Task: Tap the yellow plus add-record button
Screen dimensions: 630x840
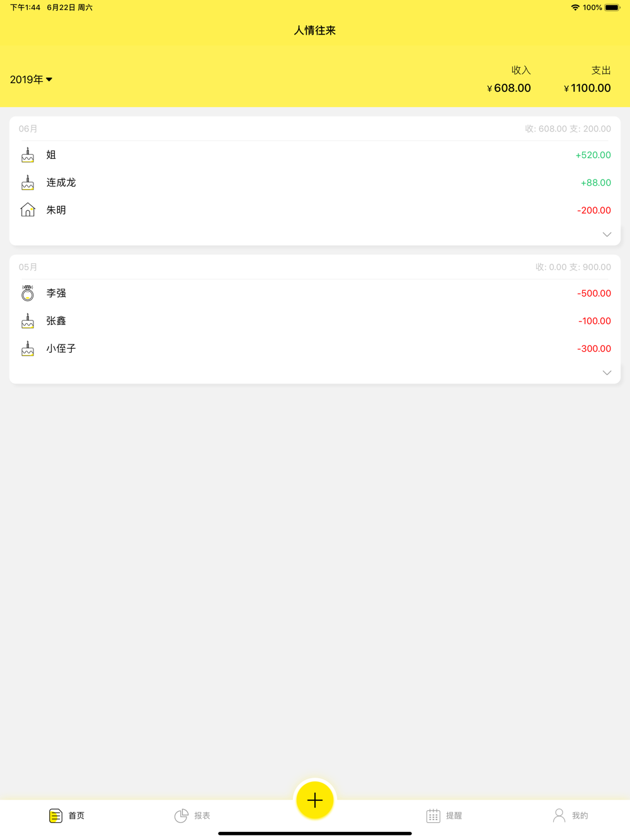Action: tap(315, 800)
